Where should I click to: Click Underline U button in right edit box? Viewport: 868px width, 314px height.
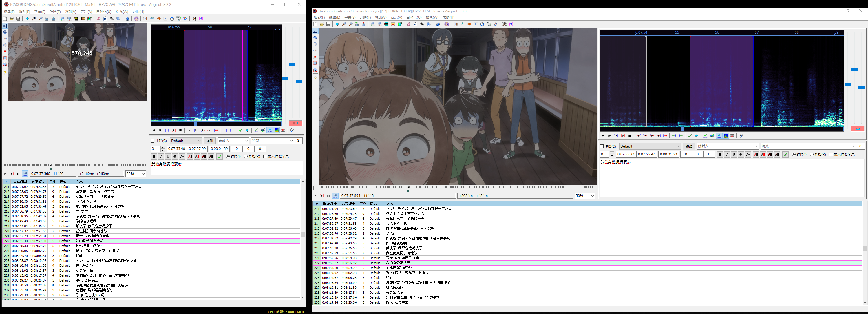pyautogui.click(x=734, y=155)
